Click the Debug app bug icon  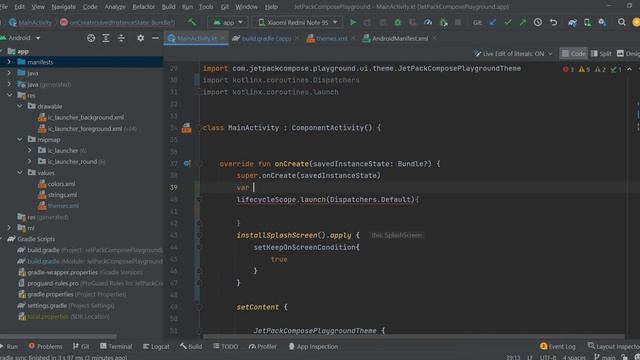398,22
